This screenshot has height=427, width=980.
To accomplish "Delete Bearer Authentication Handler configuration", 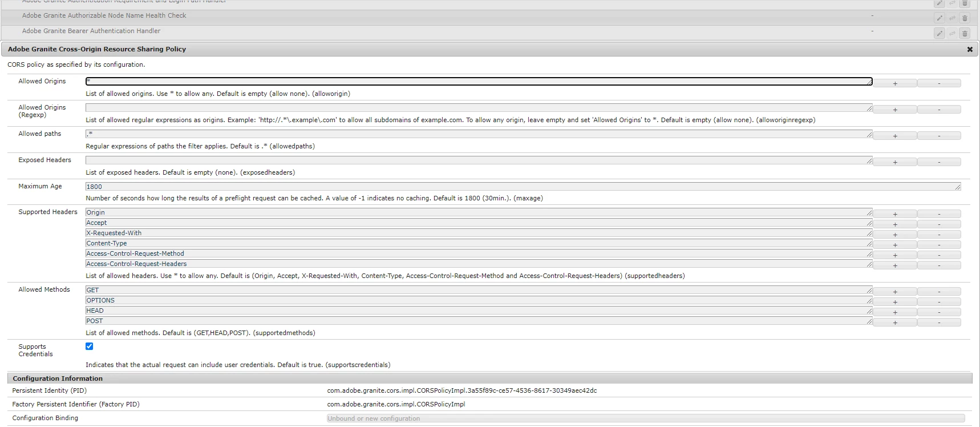I will point(965,33).
